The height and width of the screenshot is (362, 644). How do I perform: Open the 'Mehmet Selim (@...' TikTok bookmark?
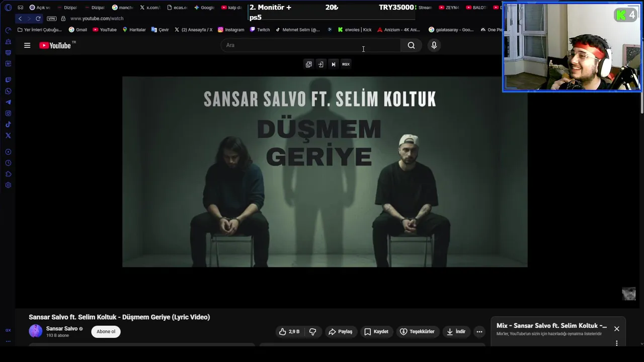point(298,30)
